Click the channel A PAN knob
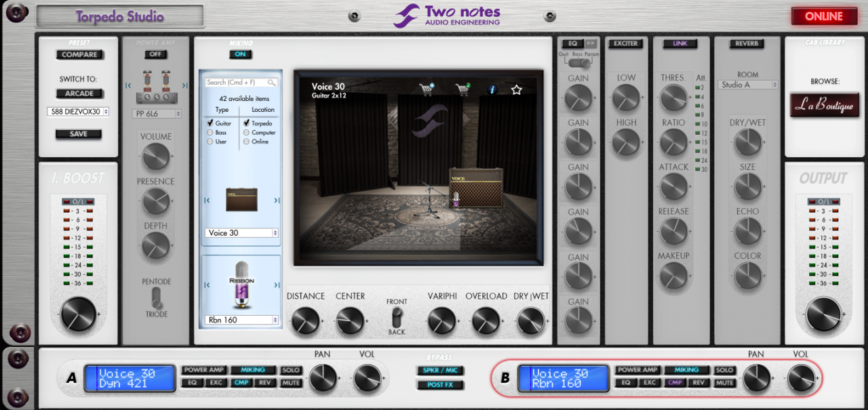 (323, 378)
